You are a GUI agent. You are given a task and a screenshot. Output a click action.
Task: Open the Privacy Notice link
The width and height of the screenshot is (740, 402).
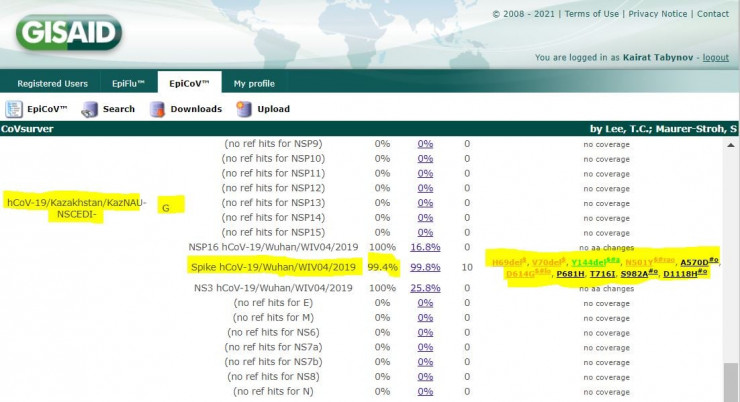pos(658,14)
